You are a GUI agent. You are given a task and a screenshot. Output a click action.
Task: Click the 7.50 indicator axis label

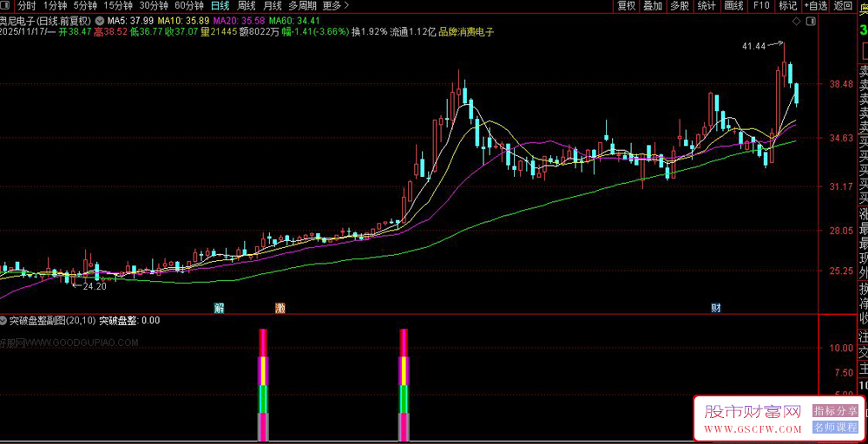(x=845, y=373)
